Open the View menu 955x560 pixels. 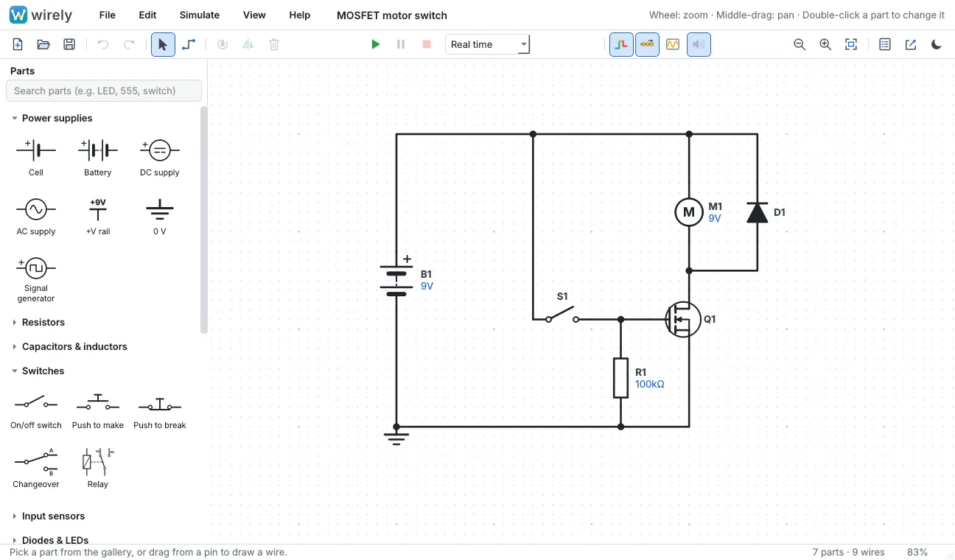[254, 15]
